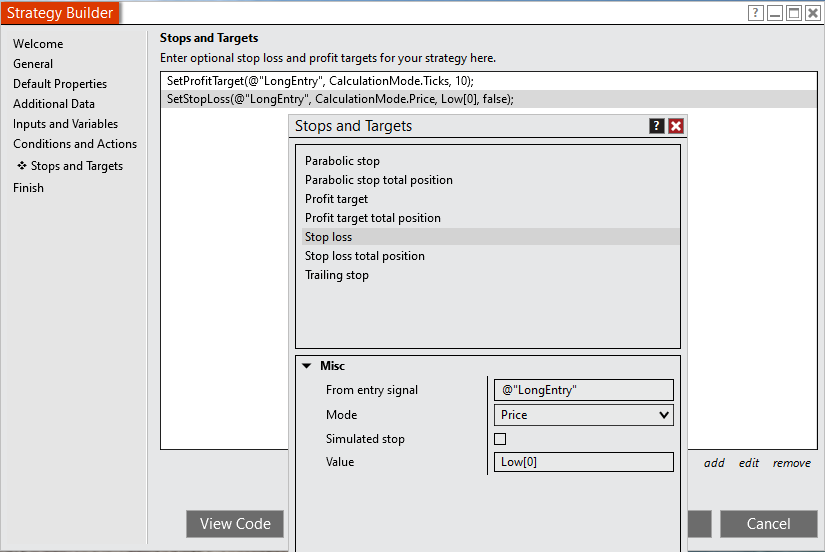
Task: Close the Stops and Targets dialog
Action: pos(676,126)
